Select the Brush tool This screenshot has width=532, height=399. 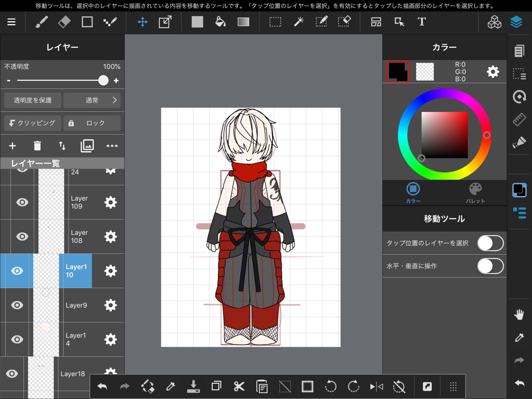pos(42,22)
